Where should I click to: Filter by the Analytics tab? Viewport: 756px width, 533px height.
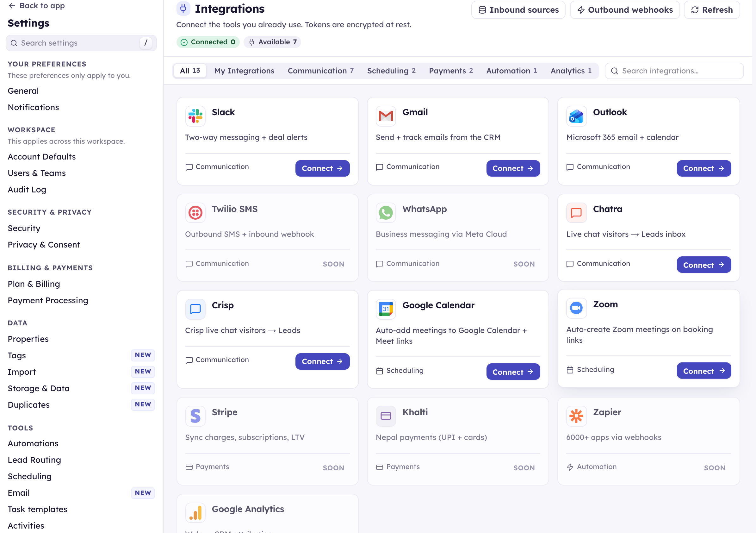(x=571, y=71)
